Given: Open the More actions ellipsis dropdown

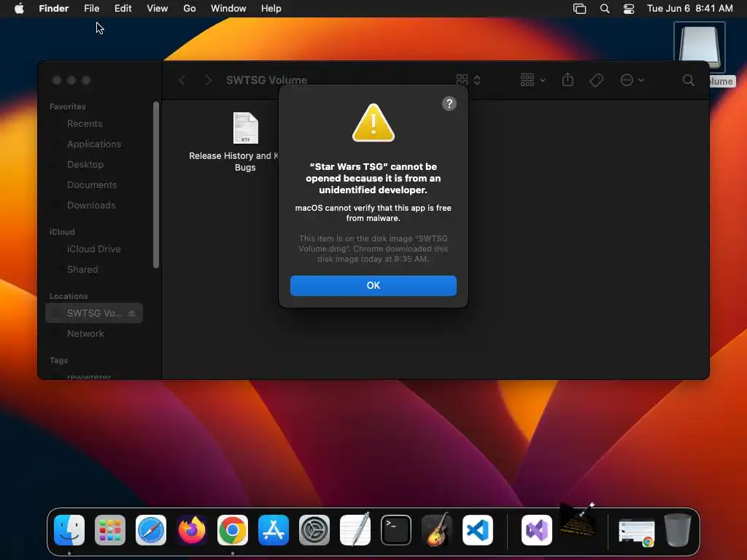Looking at the screenshot, I should pyautogui.click(x=632, y=80).
